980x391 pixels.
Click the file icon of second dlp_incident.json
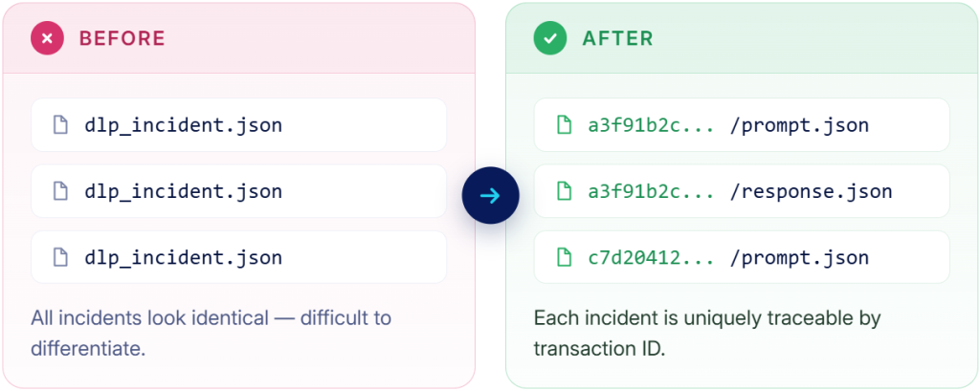[60, 191]
